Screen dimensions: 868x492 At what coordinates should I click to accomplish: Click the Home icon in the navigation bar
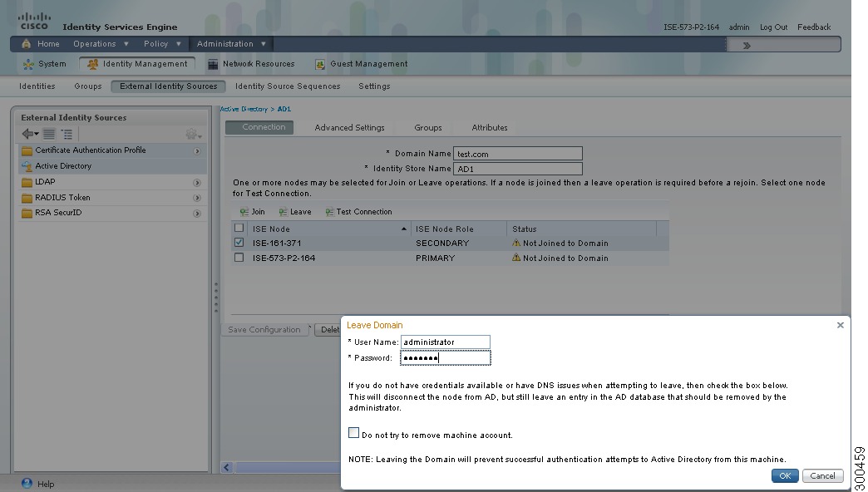click(26, 44)
